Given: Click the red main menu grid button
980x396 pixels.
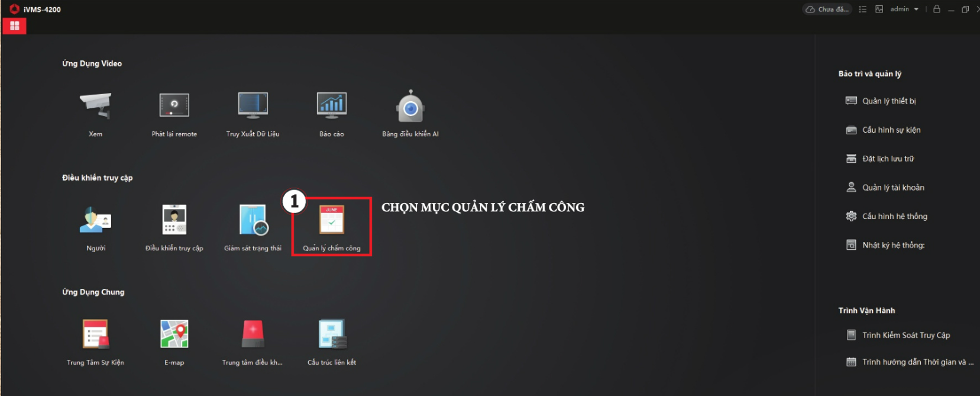Looking at the screenshot, I should tap(14, 26).
